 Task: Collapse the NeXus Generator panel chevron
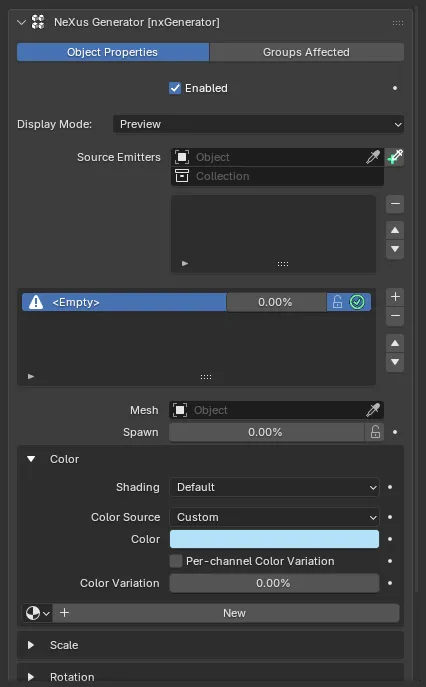click(21, 22)
